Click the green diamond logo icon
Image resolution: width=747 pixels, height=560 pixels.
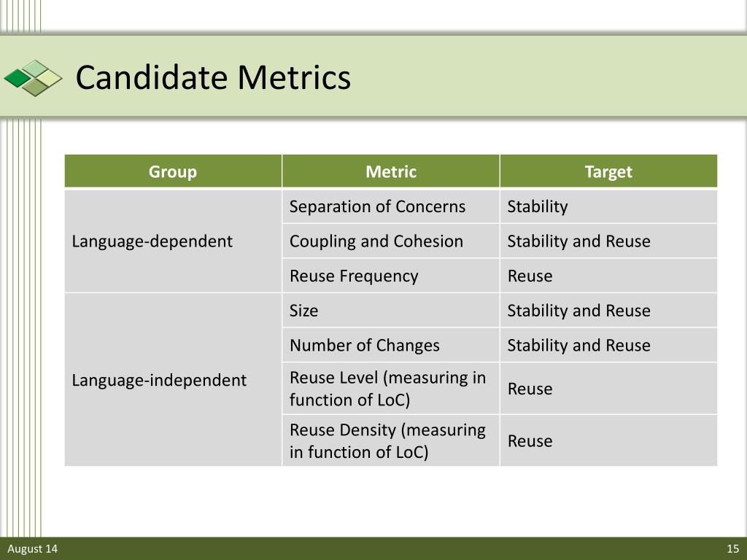[x=33, y=78]
